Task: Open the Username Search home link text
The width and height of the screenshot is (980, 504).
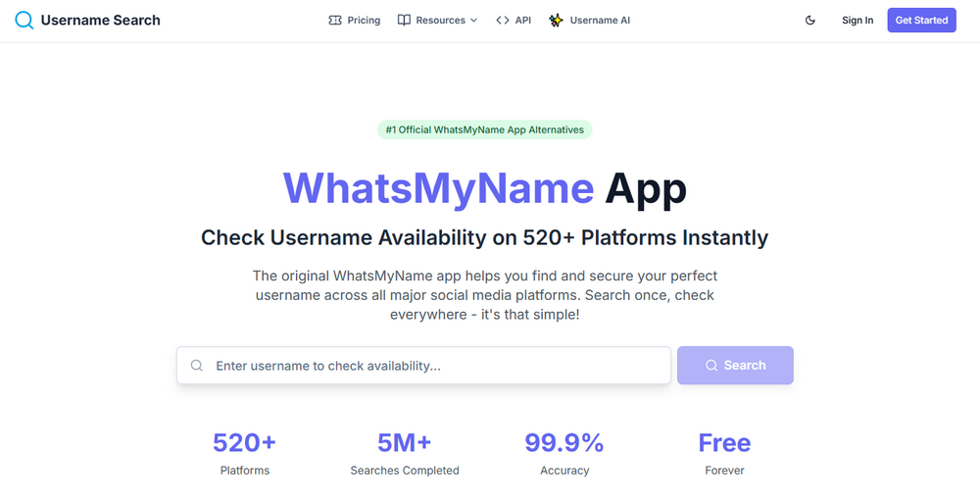Action: pos(100,20)
